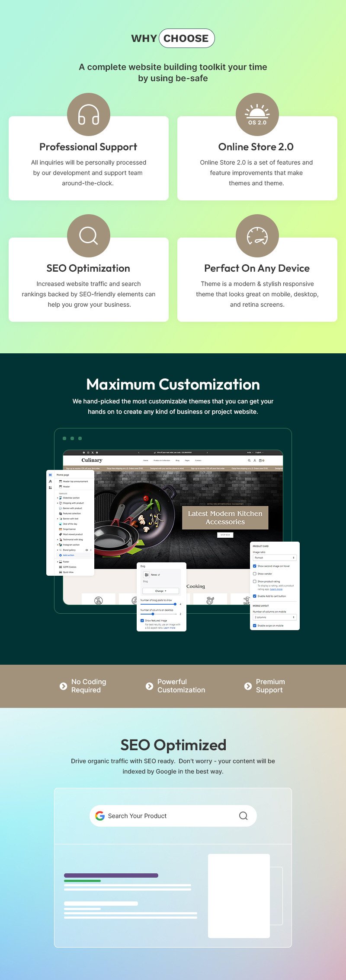The height and width of the screenshot is (980, 346).
Task: Enable the Show vendor checkbox
Action: click(255, 574)
